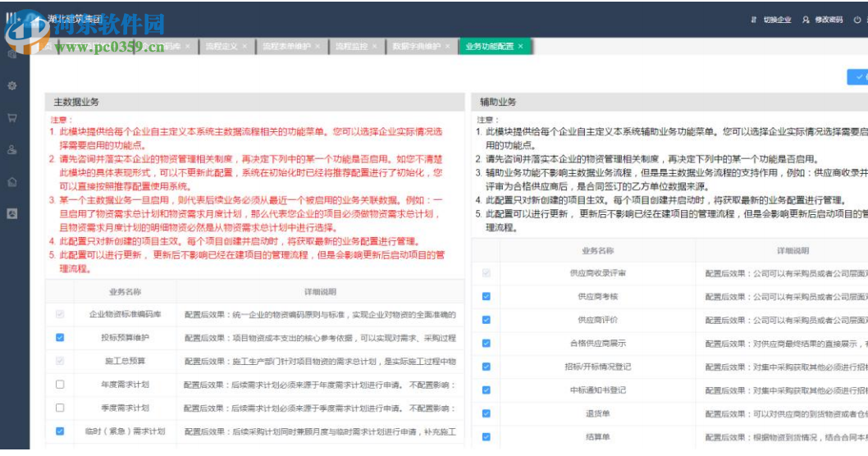Click the 退货单 name cell
The image size is (868, 456).
tap(598, 413)
